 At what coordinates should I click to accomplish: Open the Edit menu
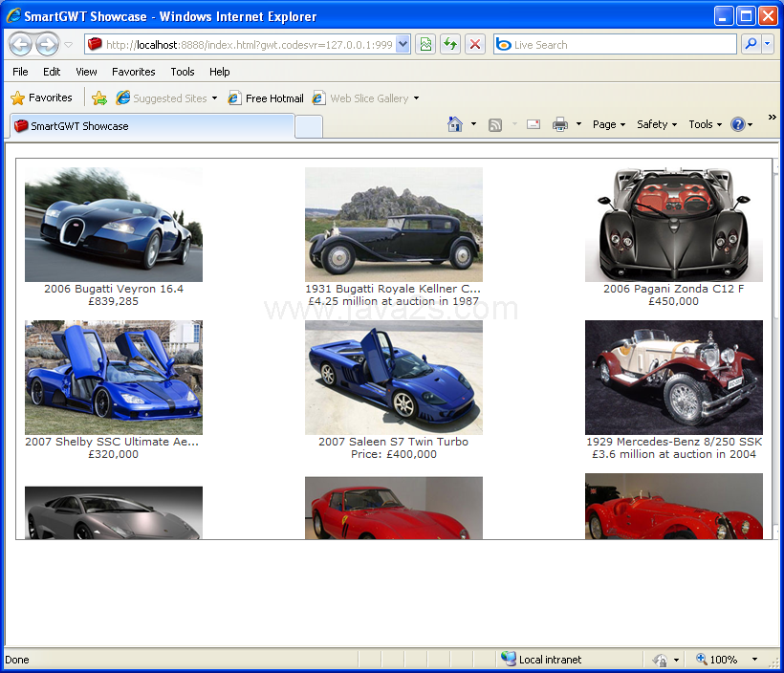(52, 72)
